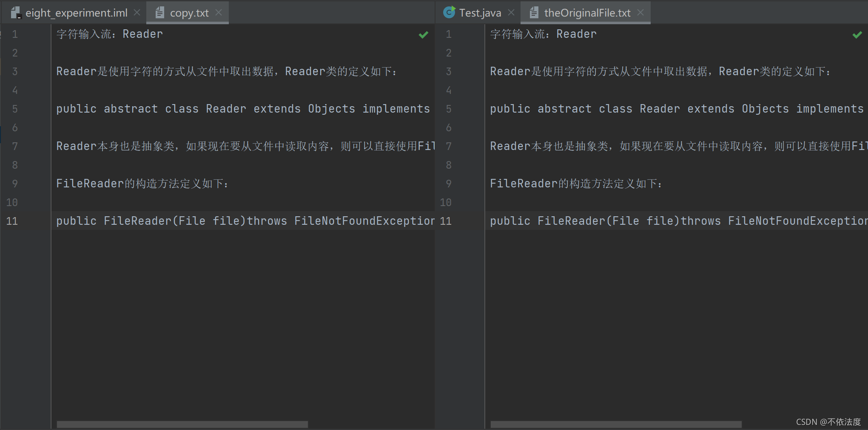868x430 pixels.
Task: Click line number 3 in copy.txt gutter
Action: click(15, 71)
